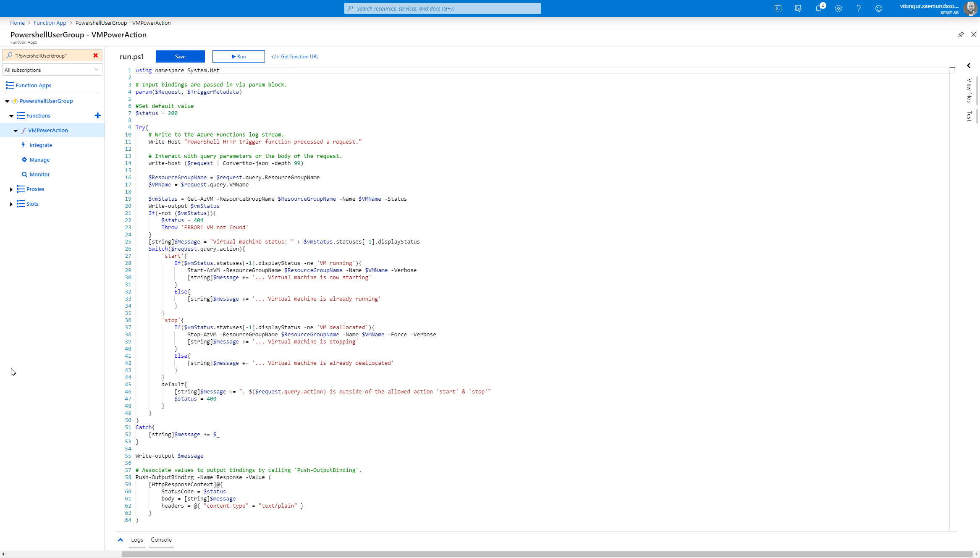Click the Functions list icon
The height and width of the screenshot is (558, 980).
21,115
